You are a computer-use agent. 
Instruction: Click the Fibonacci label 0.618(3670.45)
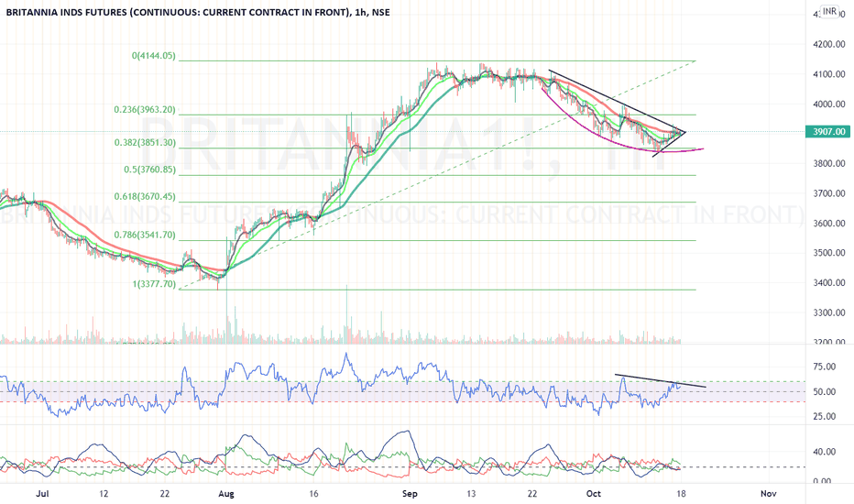coord(145,196)
